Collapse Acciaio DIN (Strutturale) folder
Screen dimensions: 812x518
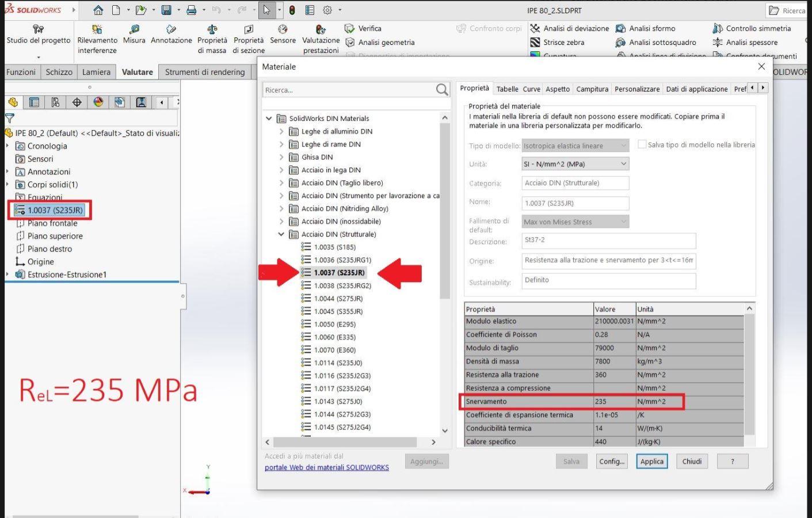tap(281, 234)
